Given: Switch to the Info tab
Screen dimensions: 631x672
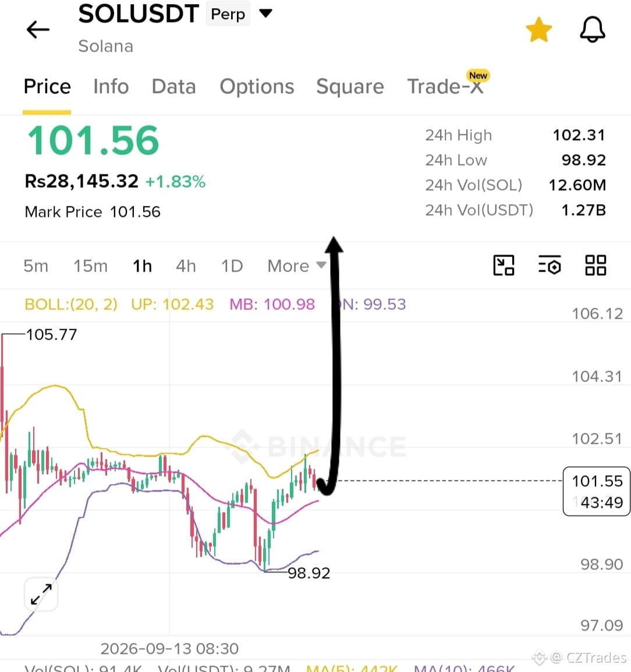Looking at the screenshot, I should (x=111, y=87).
